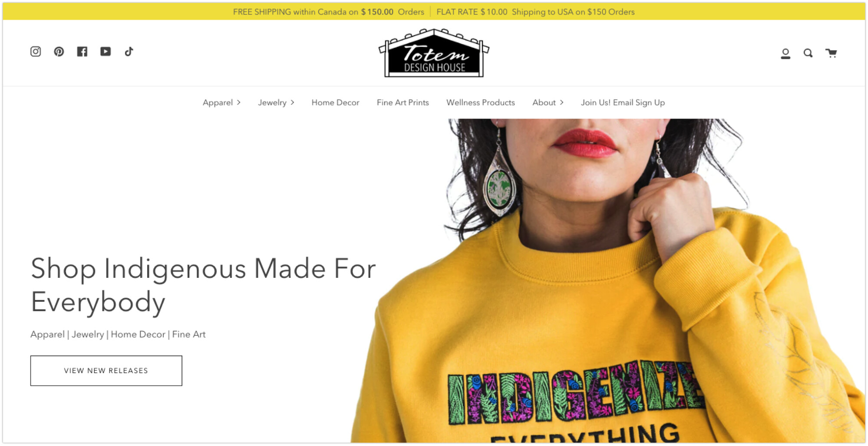Visit the Facebook page icon
This screenshot has width=868, height=446.
click(x=82, y=52)
